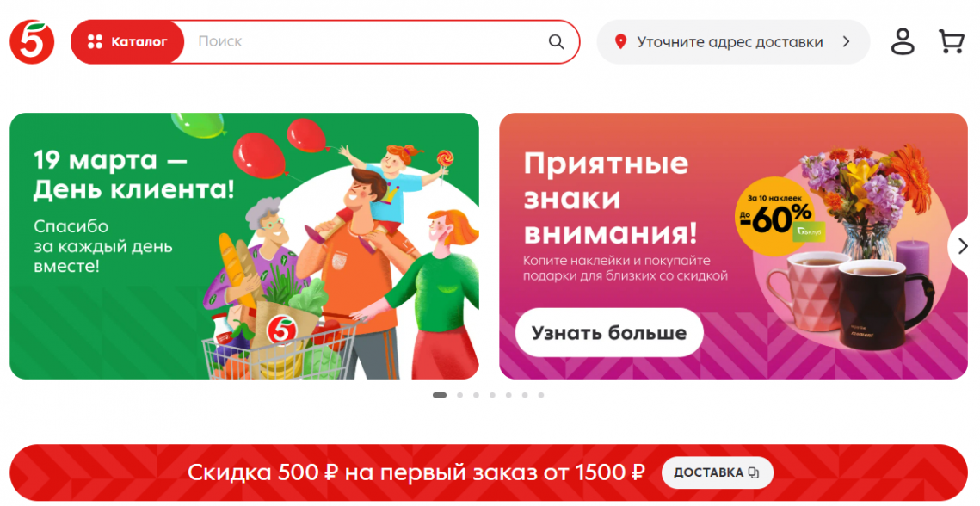Advance carousel with right arrow

[x=963, y=246]
